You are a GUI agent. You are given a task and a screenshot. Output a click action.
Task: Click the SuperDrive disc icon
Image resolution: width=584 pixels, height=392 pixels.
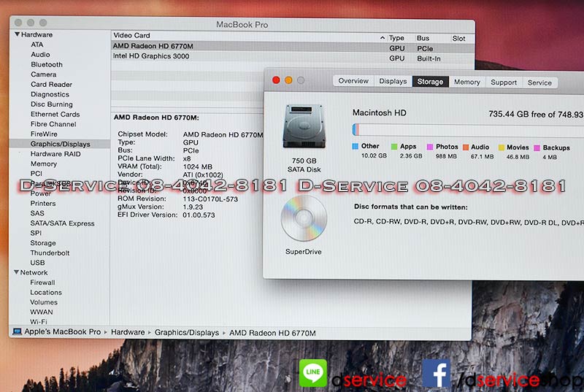point(304,218)
